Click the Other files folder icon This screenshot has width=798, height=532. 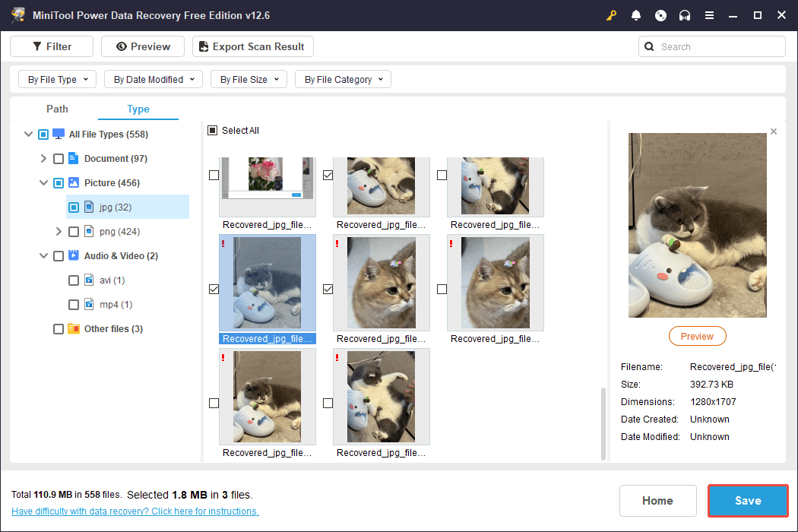pos(74,329)
